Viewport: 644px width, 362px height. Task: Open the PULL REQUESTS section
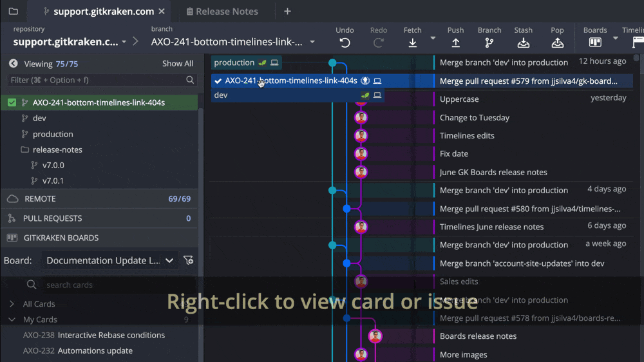tap(99, 218)
